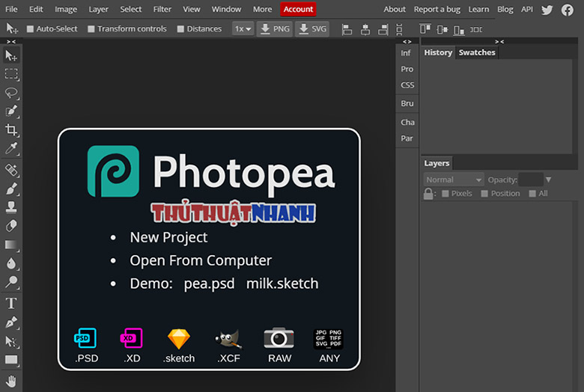Click the align bottom edges icon
The height and width of the screenshot is (392, 584).
[x=459, y=29]
